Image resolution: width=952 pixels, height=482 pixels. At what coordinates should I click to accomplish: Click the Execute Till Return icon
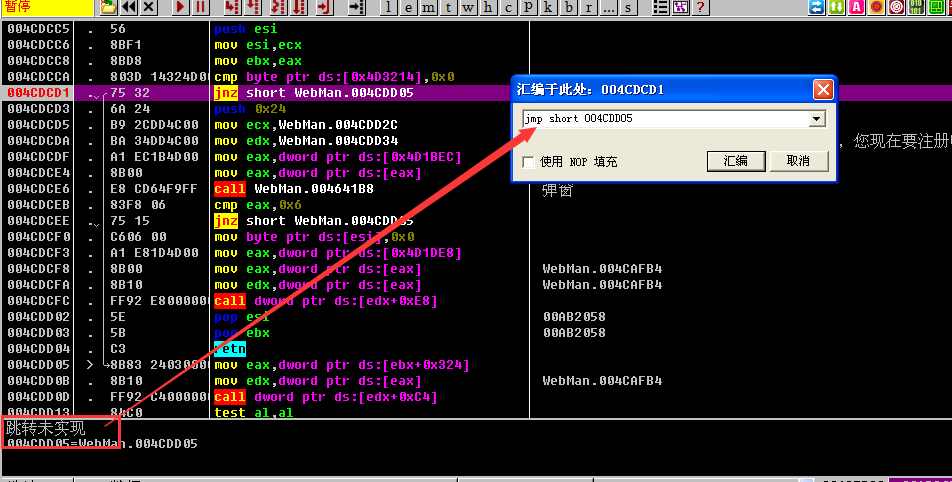tap(324, 7)
